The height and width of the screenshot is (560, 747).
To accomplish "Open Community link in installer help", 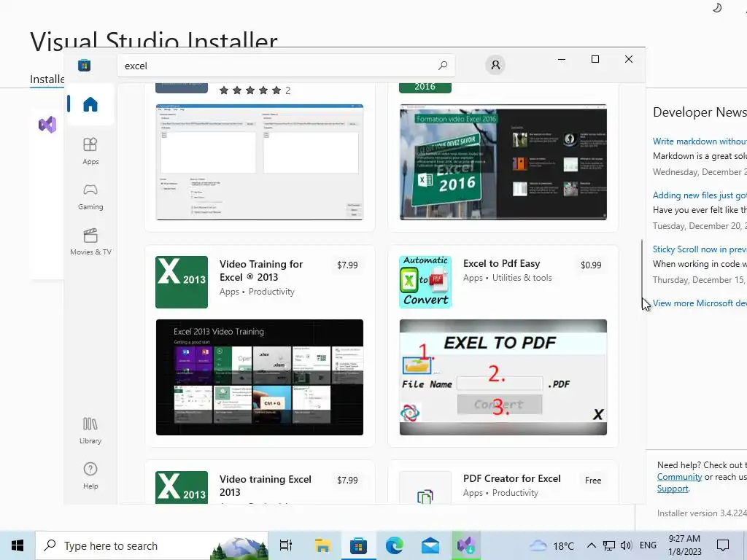I will pos(679,477).
